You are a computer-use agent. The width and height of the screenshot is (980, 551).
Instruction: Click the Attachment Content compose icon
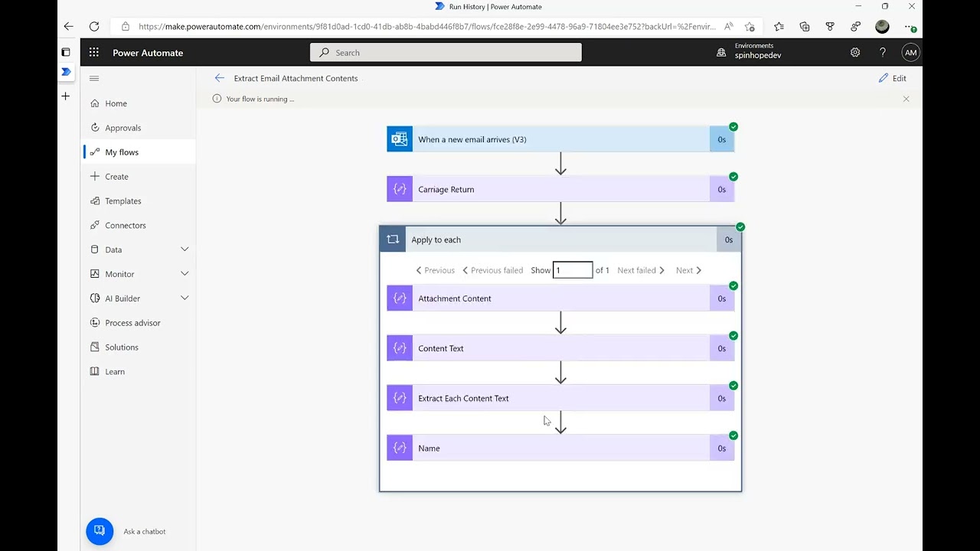pyautogui.click(x=400, y=298)
